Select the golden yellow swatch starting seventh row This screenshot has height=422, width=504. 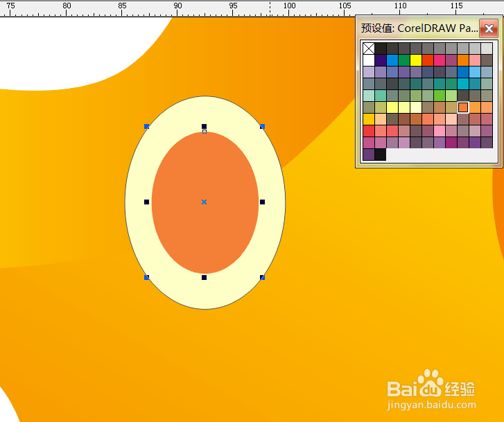pos(369,119)
